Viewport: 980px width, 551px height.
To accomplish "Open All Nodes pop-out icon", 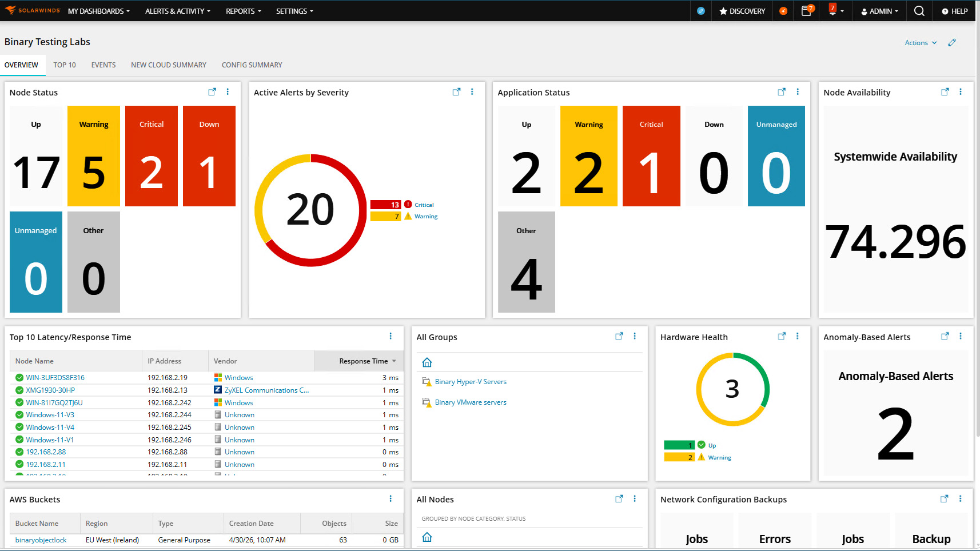I will [x=619, y=499].
